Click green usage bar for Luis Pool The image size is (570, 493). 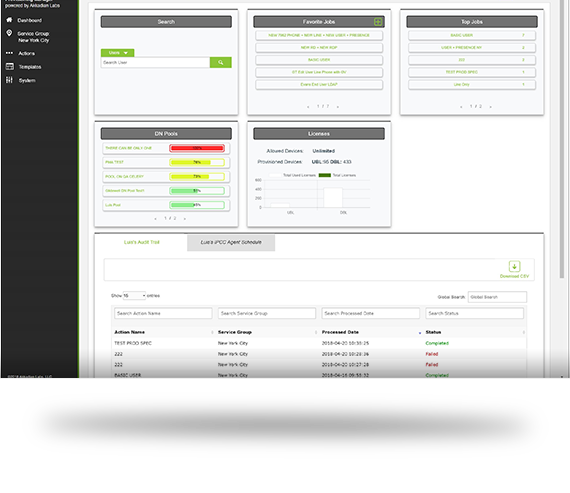[x=197, y=205]
